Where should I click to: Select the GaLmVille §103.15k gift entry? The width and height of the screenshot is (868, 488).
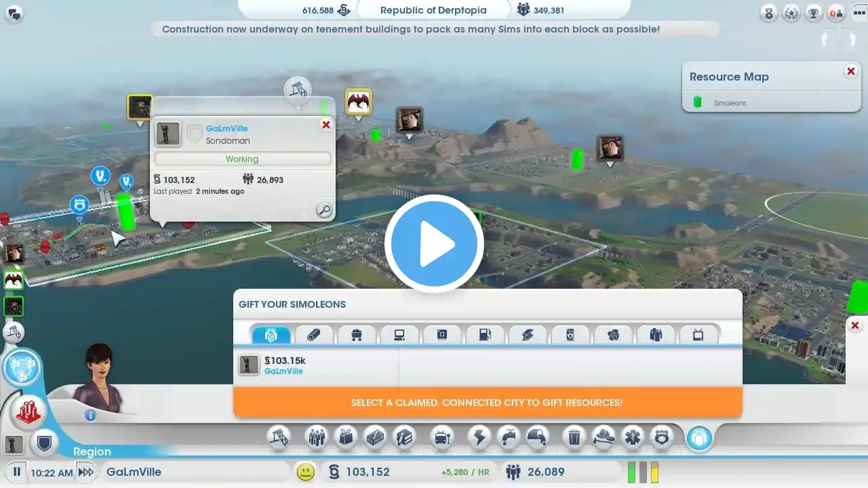(317, 366)
